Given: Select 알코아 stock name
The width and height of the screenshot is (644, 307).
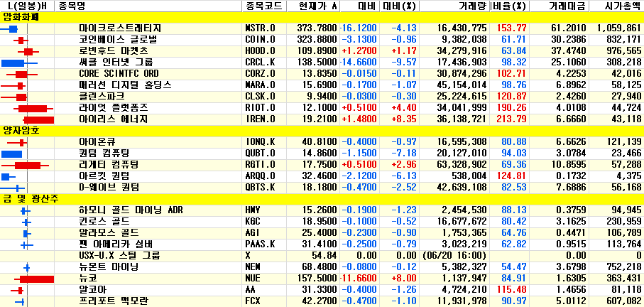Looking at the screenshot, I should point(92,290).
